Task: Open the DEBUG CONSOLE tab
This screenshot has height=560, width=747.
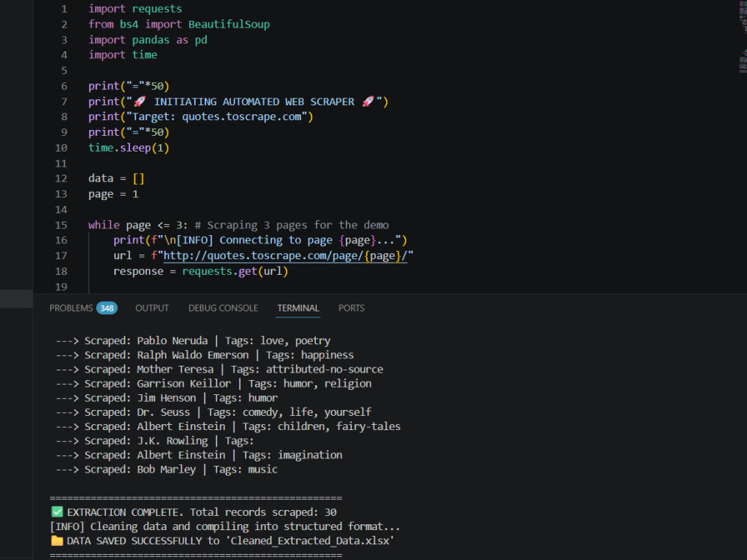Action: click(x=223, y=308)
